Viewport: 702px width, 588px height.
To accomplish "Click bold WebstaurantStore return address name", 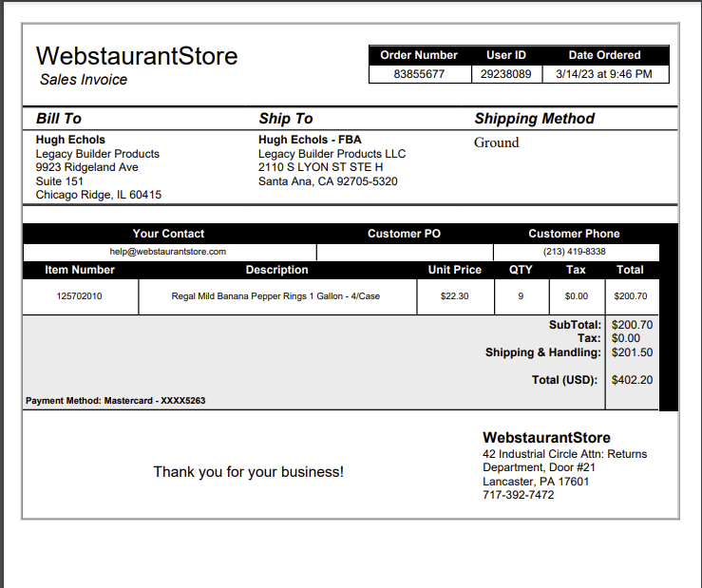I will tap(546, 438).
